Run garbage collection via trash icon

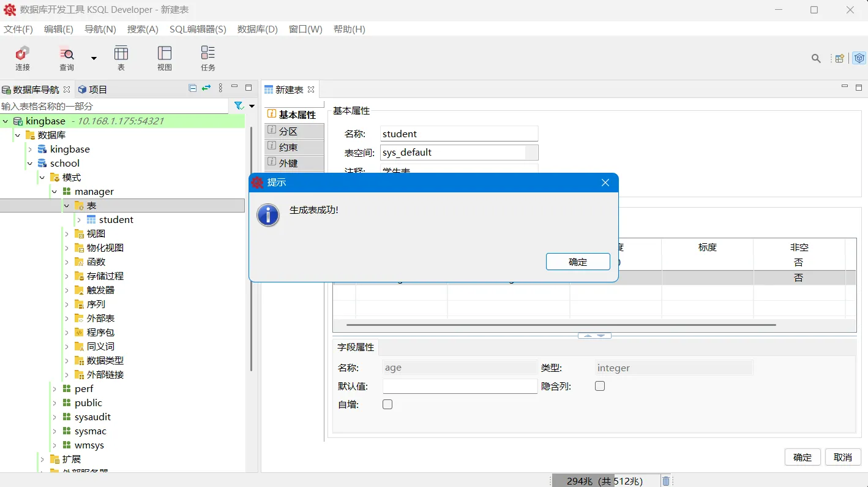pyautogui.click(x=666, y=480)
